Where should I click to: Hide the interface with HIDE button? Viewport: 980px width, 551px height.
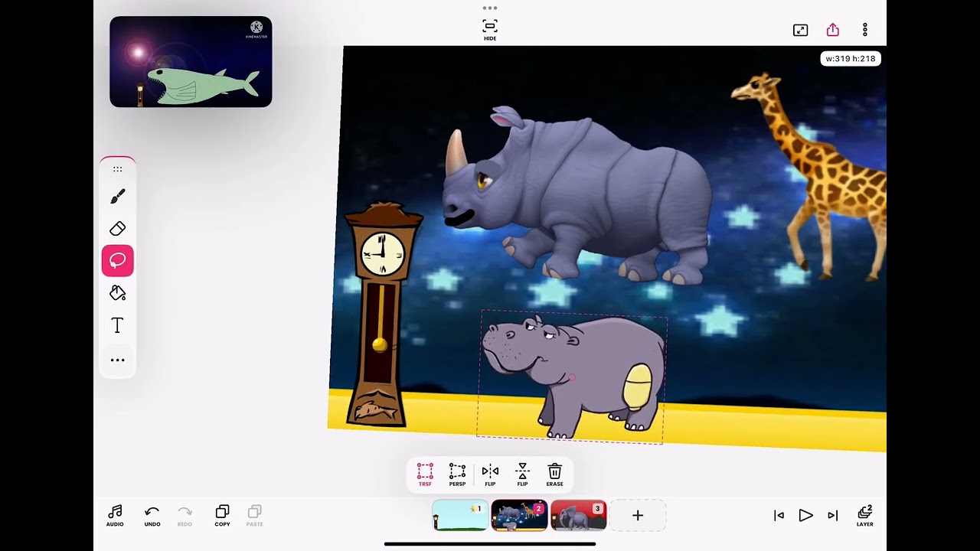point(490,29)
